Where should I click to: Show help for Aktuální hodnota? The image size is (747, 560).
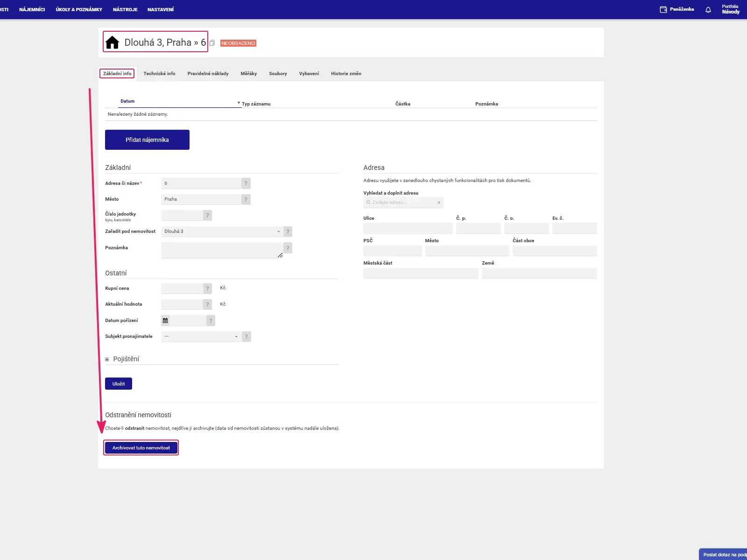208,304
